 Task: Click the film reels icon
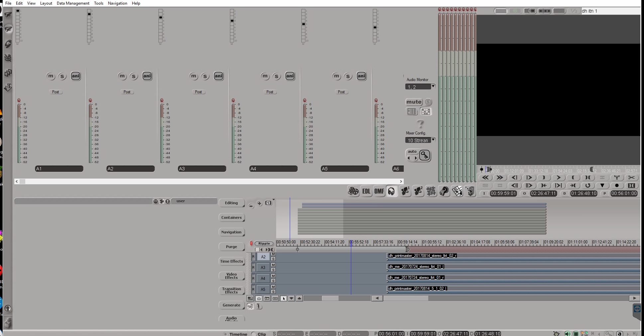point(353,191)
